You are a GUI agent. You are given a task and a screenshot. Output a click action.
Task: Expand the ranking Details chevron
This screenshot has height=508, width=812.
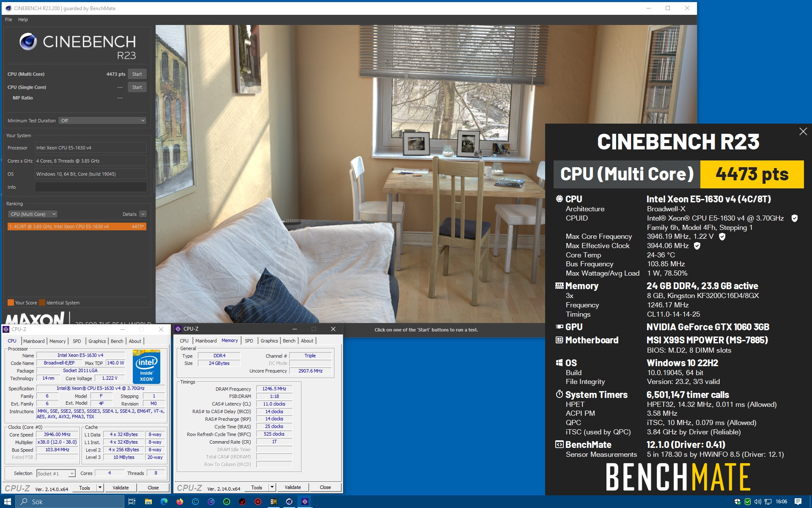143,214
